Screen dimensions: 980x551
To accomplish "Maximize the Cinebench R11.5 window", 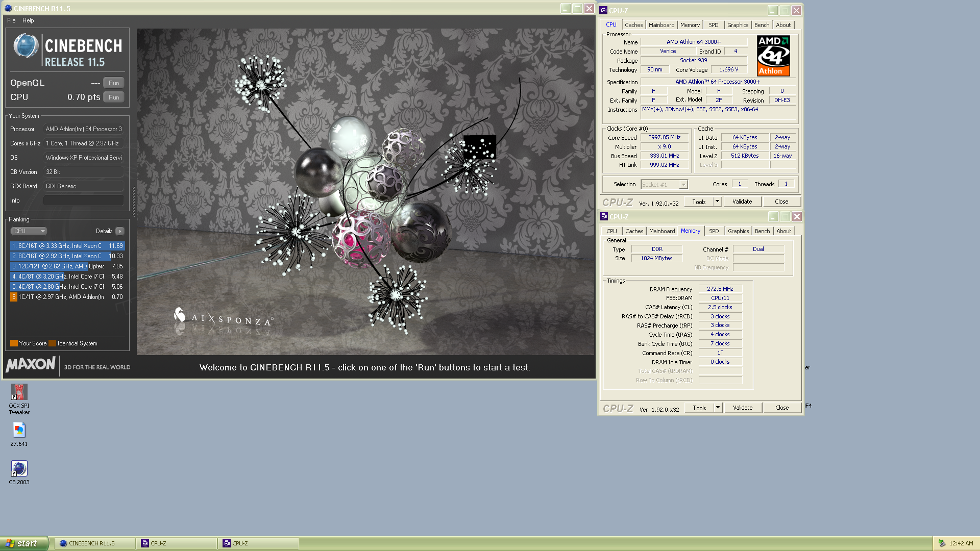I will point(577,9).
